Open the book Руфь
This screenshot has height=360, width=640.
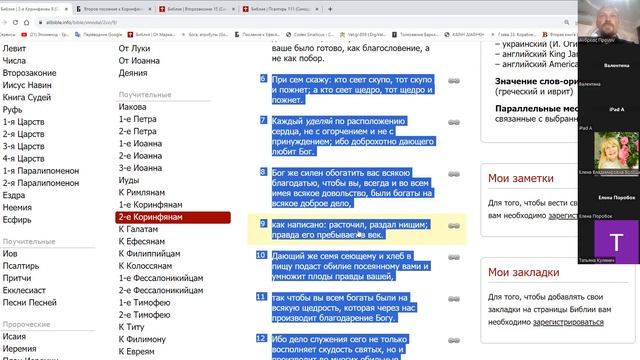click(12, 109)
